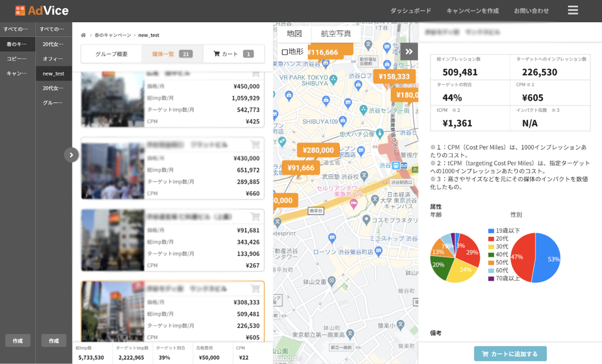This screenshot has width=602, height=364.
Task: Click cart icon on ¥308,333 listing
Action: 255,289
